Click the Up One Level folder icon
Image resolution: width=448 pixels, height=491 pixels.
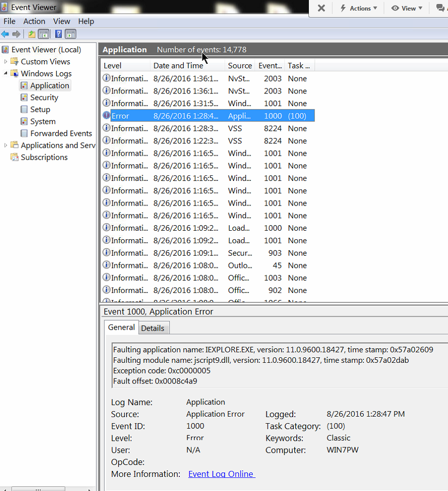(x=32, y=34)
